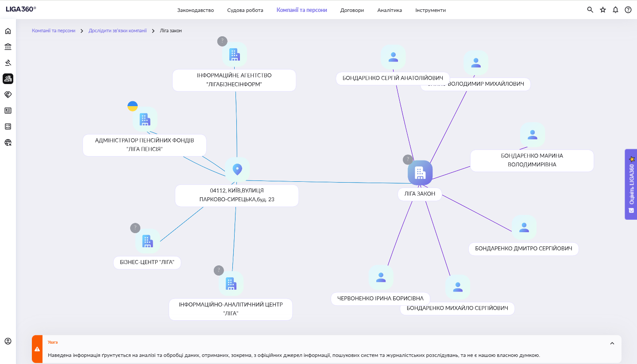
Task: Select person icon of БОНДАРЕНКО МАРИНА ВОЛОДИМИРІВНА
Action: 533,135
